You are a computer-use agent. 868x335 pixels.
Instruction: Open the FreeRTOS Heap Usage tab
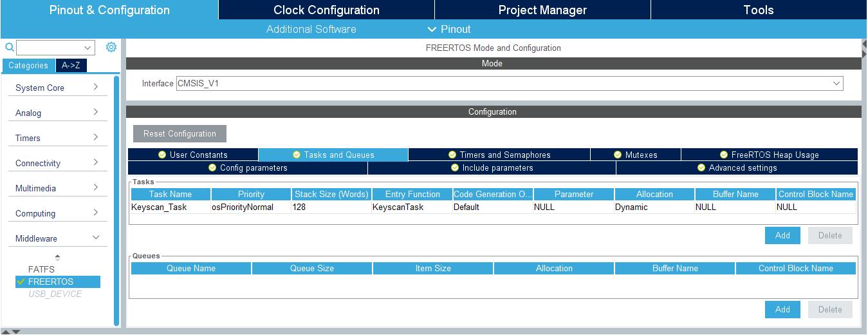point(770,155)
